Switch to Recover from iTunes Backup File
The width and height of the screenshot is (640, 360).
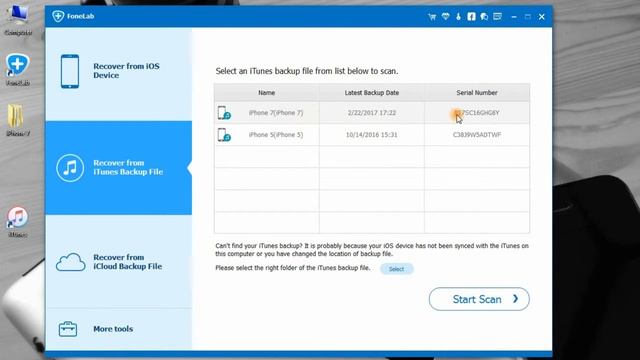coord(118,168)
